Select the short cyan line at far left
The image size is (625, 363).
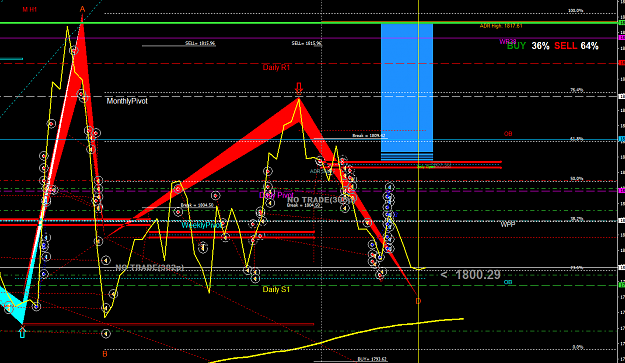11,59
